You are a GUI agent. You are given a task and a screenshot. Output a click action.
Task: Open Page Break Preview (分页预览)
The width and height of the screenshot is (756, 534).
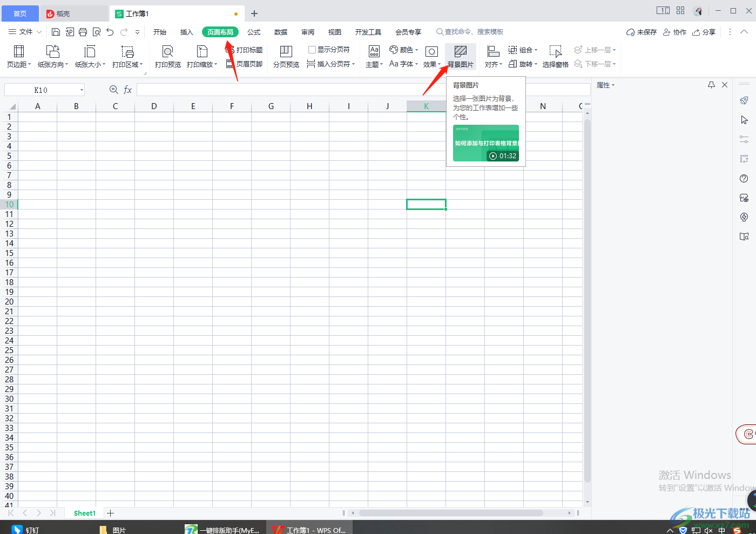click(x=286, y=56)
